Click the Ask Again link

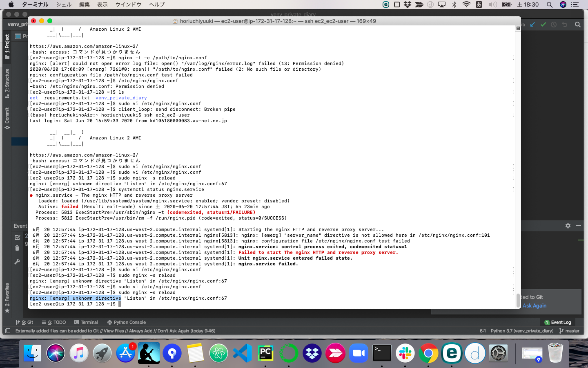(534, 305)
